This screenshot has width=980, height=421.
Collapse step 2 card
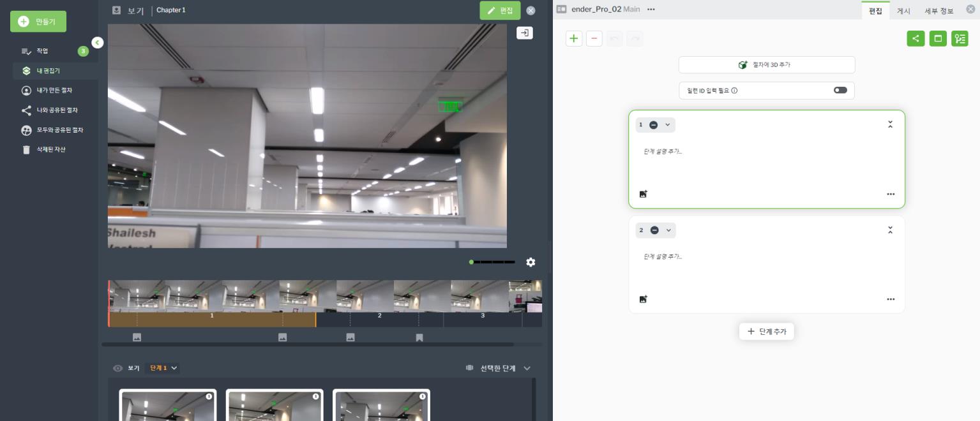(x=890, y=230)
